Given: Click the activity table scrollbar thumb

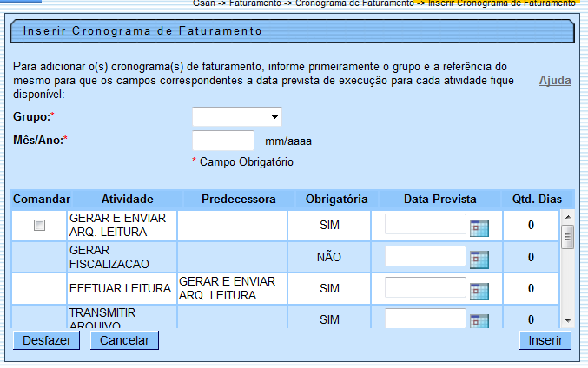Looking at the screenshot, I should [567, 236].
